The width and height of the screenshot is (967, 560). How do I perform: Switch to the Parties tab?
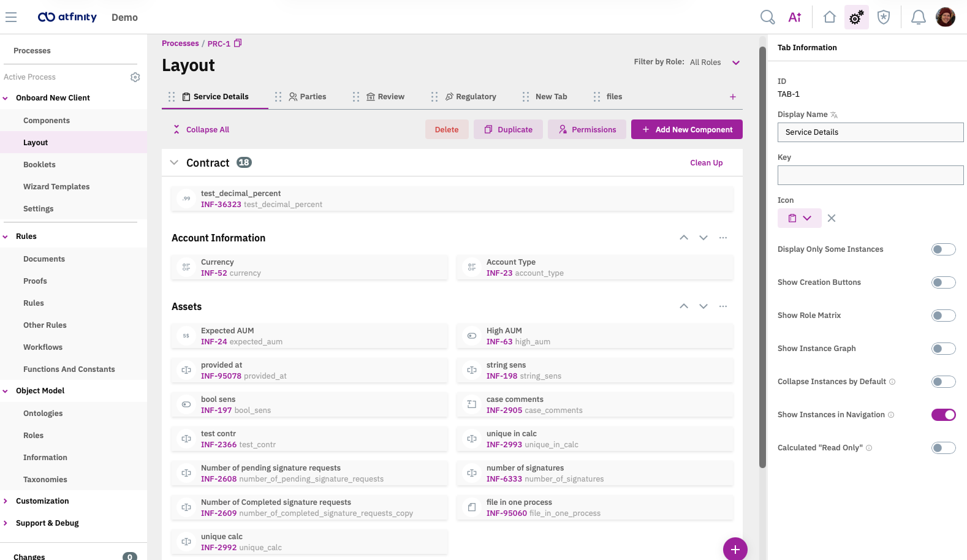coord(308,97)
